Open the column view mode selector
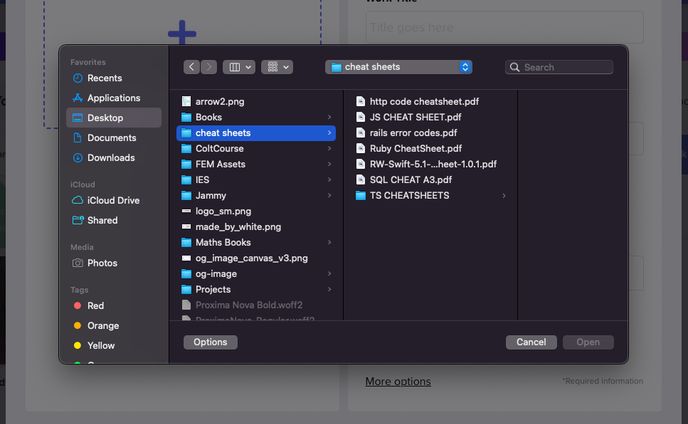The width and height of the screenshot is (688, 424). (x=238, y=67)
